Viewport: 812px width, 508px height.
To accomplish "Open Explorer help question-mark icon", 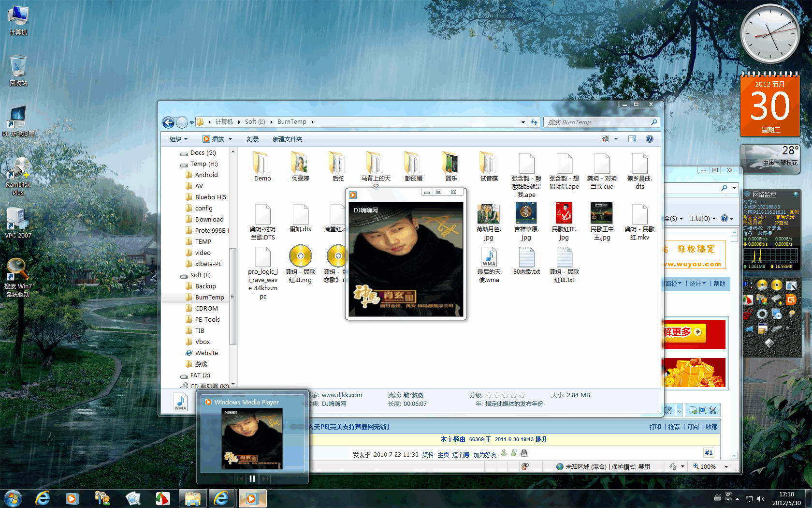I will [650, 139].
